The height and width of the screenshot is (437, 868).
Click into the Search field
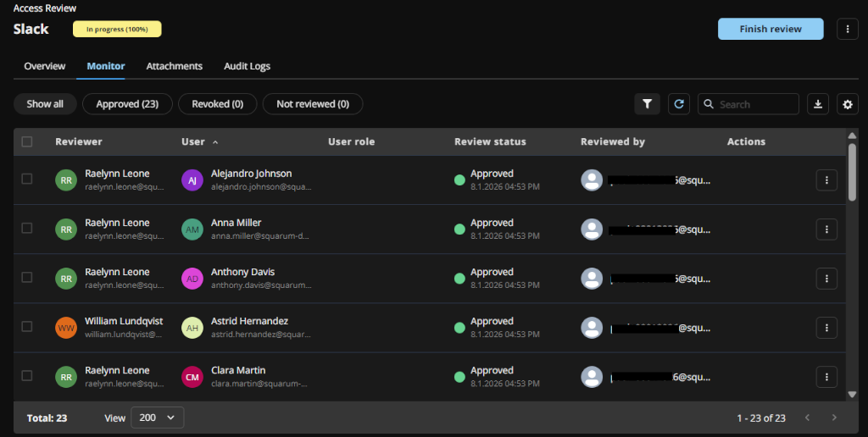(x=748, y=104)
